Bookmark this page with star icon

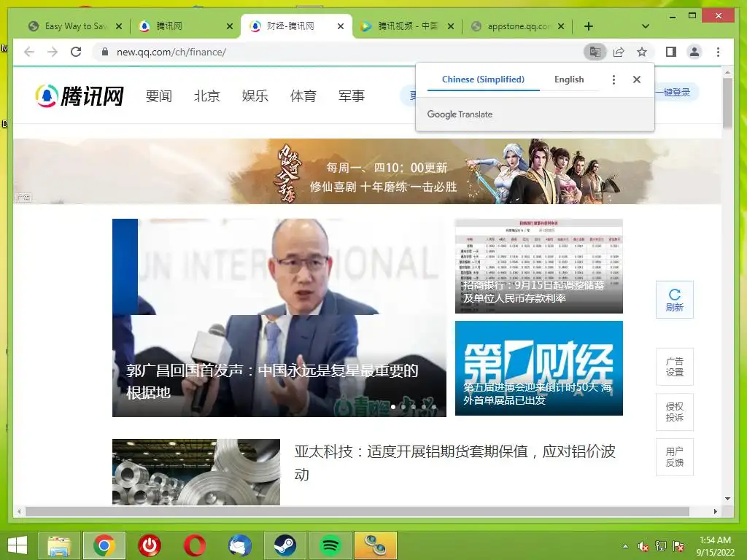tap(642, 52)
